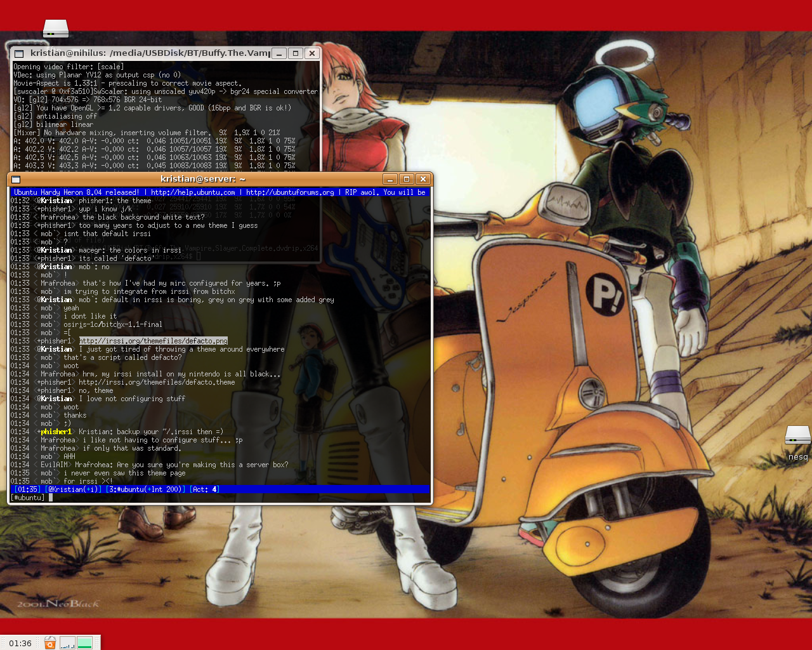The image size is (812, 650).
Task: Click "Ubuntu Hardy Heron 8.04 released!" in the topic
Action: pyautogui.click(x=76, y=192)
